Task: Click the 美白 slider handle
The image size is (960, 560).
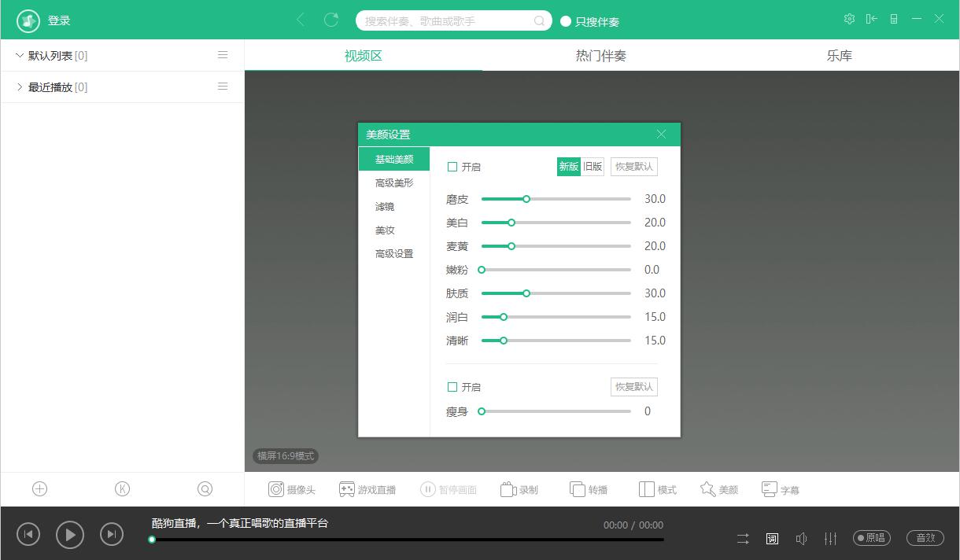Action: [x=511, y=223]
